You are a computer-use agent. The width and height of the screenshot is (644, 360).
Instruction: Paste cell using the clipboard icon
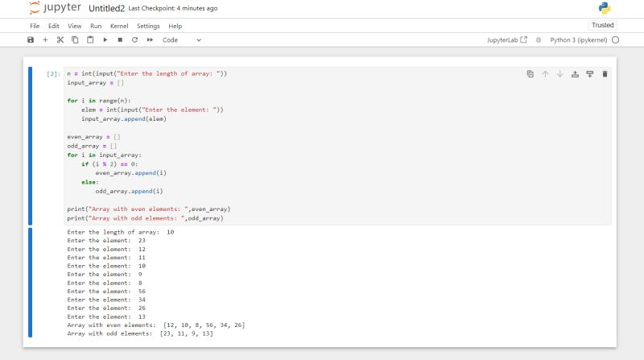point(90,39)
